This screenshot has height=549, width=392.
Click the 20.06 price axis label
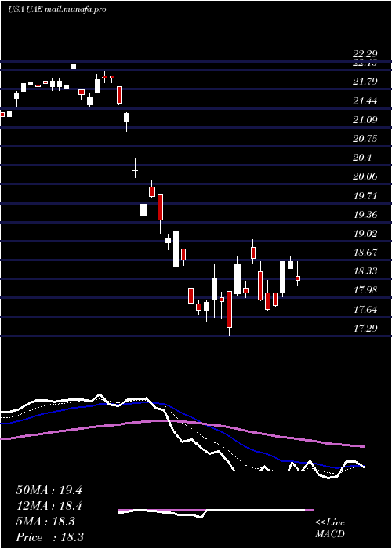365,176
